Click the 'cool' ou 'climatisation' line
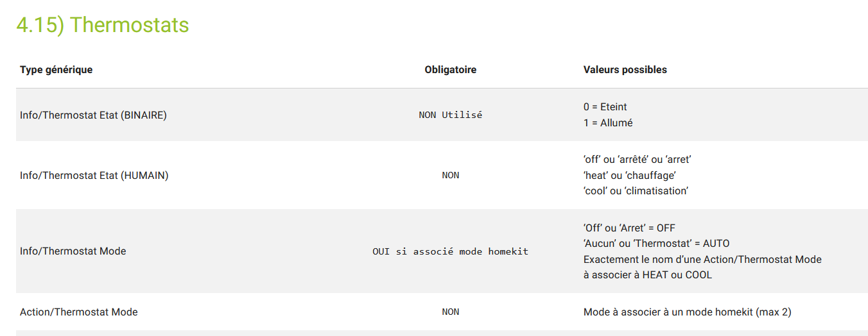The width and height of the screenshot is (868, 336). [x=636, y=191]
